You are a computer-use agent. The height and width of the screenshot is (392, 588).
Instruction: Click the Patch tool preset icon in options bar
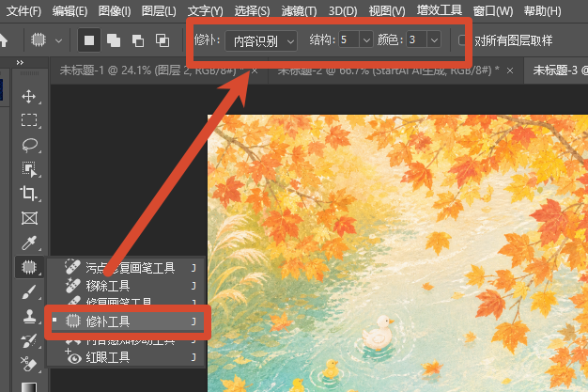(39, 39)
